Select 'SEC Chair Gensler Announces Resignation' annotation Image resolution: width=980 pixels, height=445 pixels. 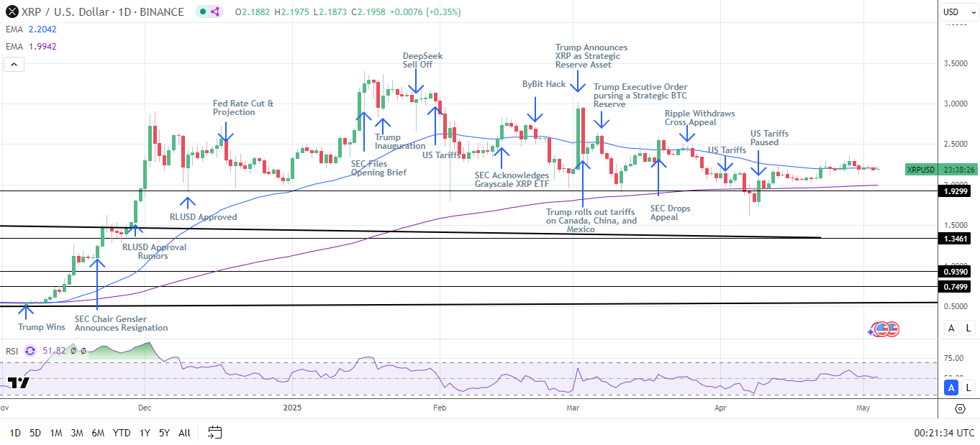(121, 324)
